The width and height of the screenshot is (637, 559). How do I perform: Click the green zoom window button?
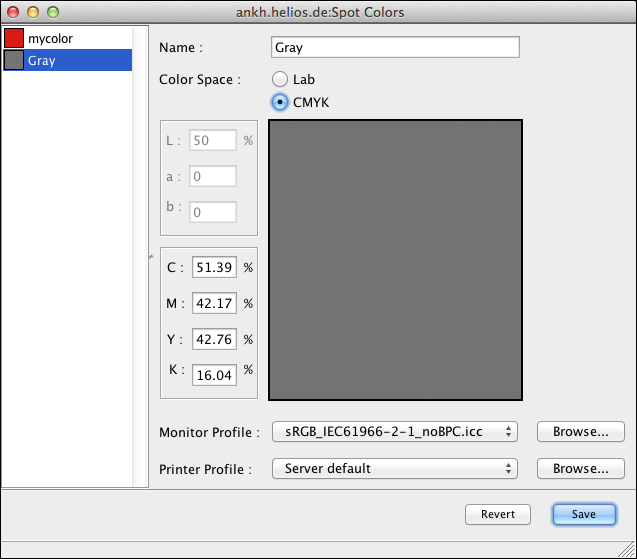[53, 12]
